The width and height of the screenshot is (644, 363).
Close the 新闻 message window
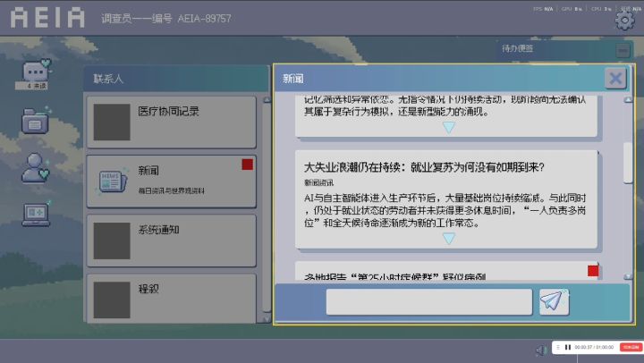pos(615,78)
